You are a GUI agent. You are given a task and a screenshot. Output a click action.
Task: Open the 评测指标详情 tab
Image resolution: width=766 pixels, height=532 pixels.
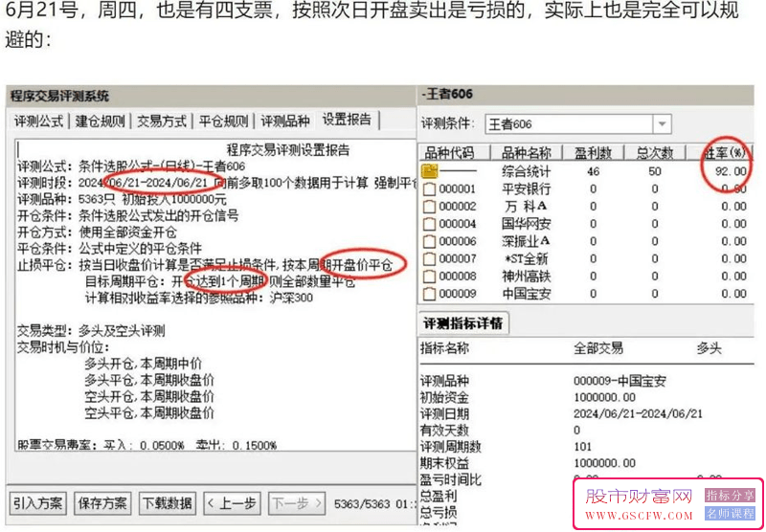[x=463, y=323]
